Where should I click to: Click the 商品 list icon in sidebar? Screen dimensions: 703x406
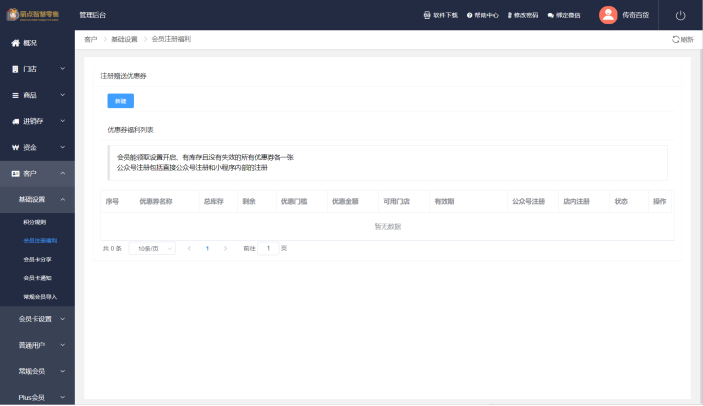pyautogui.click(x=15, y=95)
